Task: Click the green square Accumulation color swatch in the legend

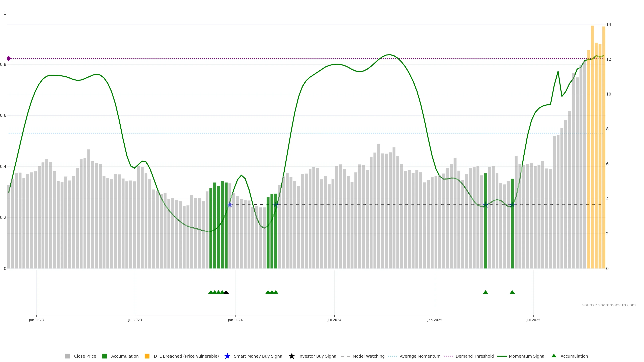Action: tap(104, 356)
